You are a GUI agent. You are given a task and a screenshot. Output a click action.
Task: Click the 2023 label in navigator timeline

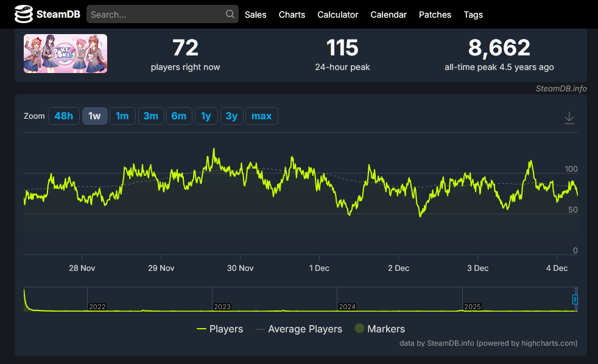[222, 306]
